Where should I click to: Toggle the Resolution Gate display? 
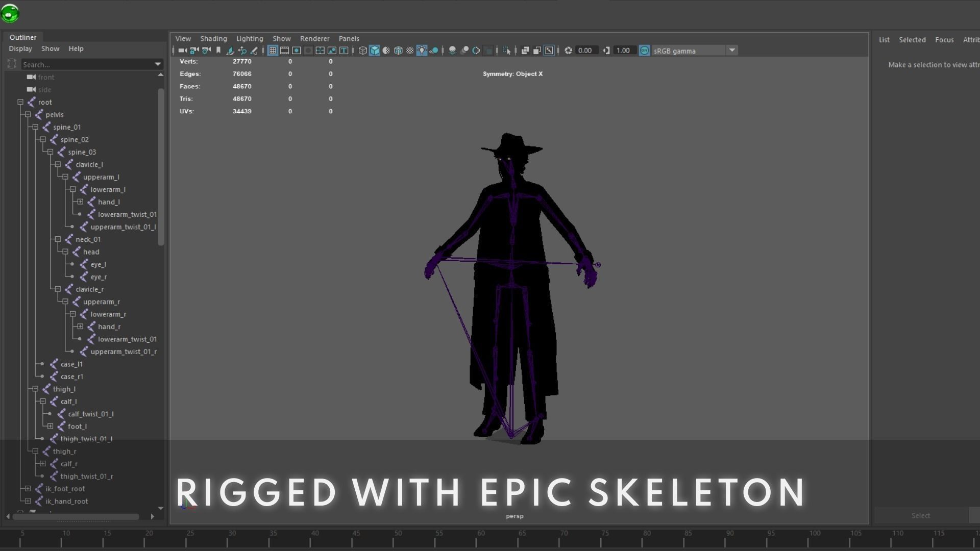click(x=296, y=51)
